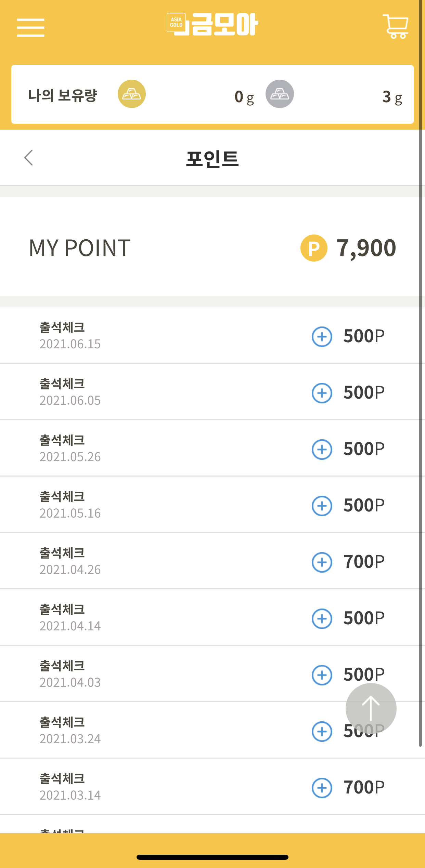
Task: Click the 금모아 Asia Gold logo
Action: pos(212,24)
